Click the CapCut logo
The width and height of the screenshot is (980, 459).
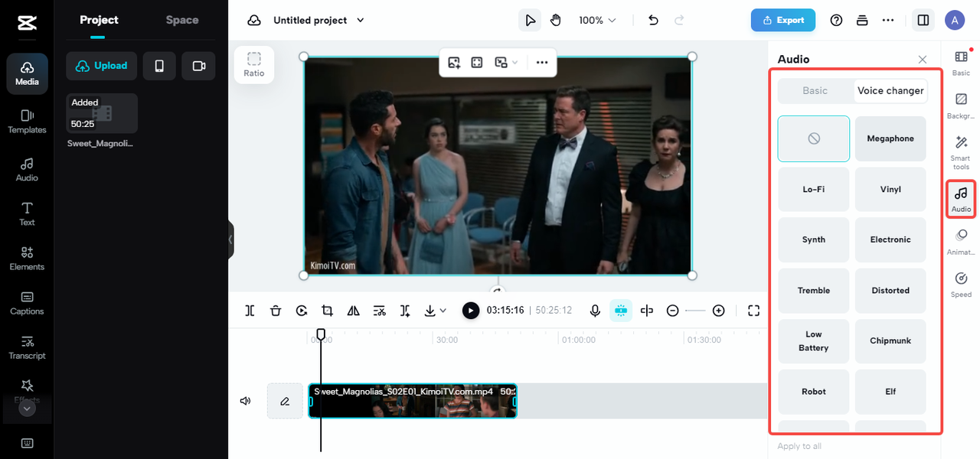[x=27, y=23]
